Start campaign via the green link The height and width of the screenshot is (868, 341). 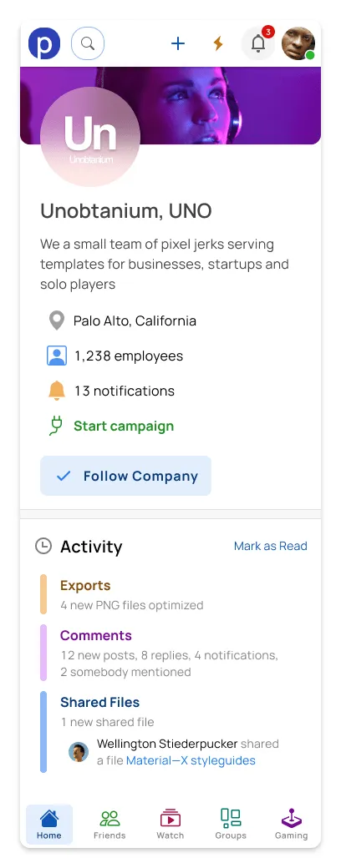pos(124,426)
